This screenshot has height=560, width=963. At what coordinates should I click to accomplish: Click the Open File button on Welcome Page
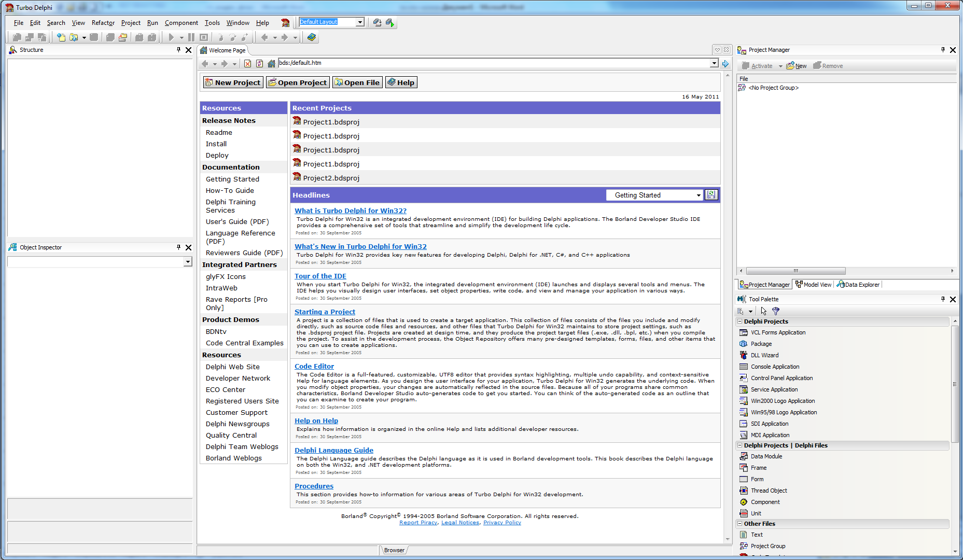(x=357, y=82)
